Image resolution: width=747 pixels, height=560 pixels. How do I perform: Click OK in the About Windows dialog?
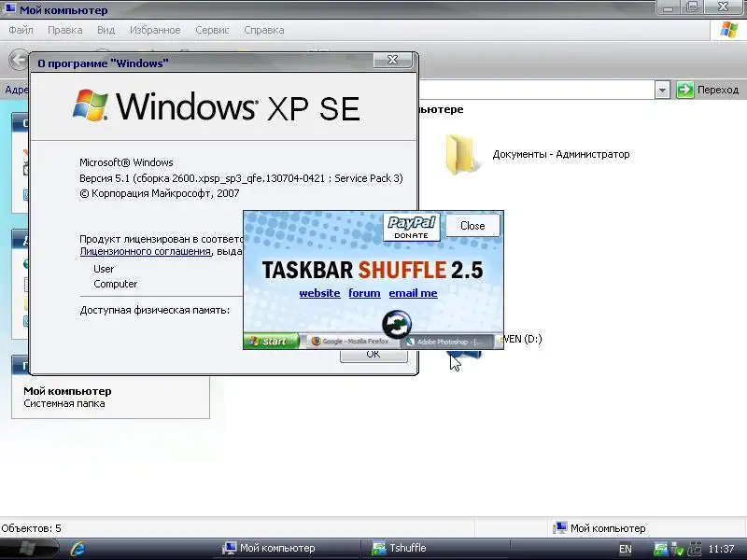click(373, 356)
